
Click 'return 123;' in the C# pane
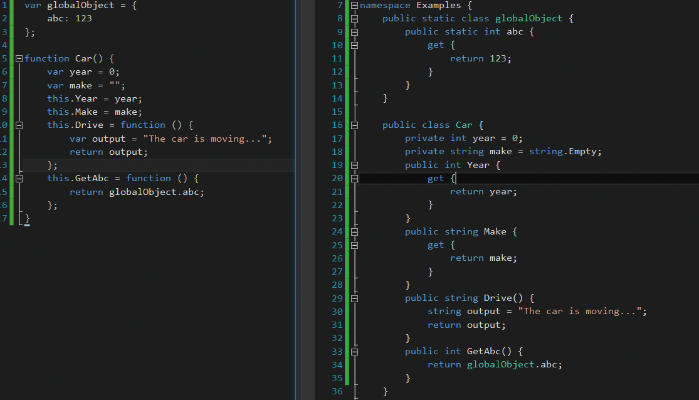point(481,58)
